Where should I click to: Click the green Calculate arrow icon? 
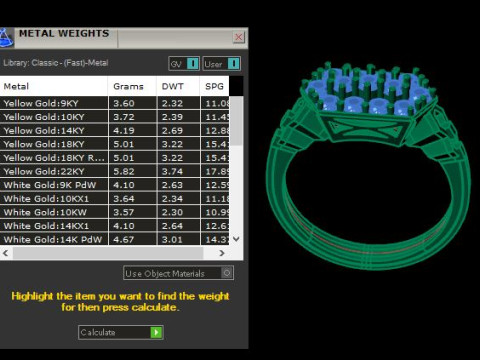point(156,332)
